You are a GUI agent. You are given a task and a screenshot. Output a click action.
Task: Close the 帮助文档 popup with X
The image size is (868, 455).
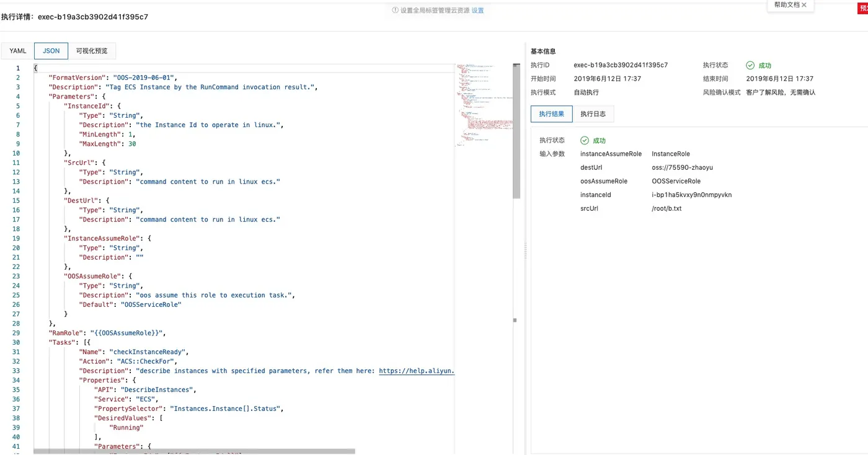click(804, 5)
